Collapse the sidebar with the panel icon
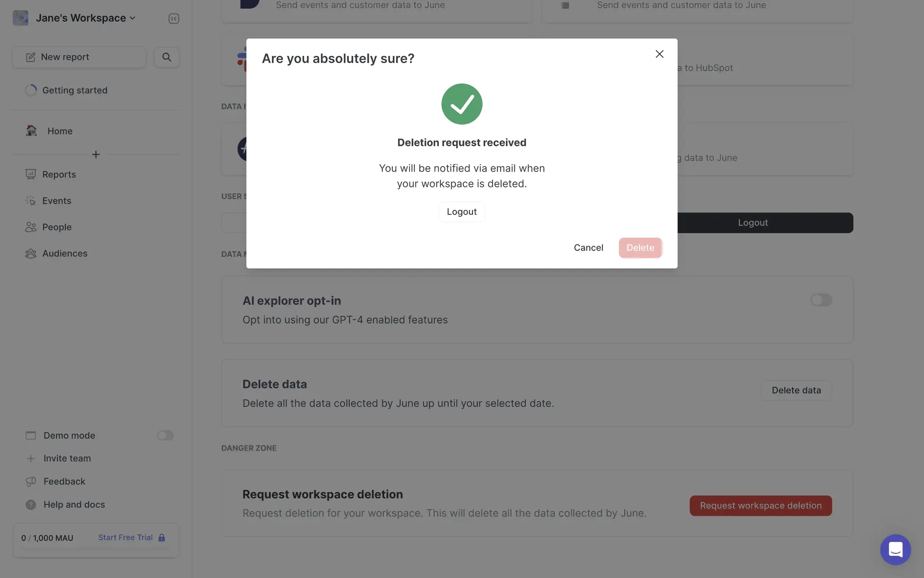 point(174,18)
